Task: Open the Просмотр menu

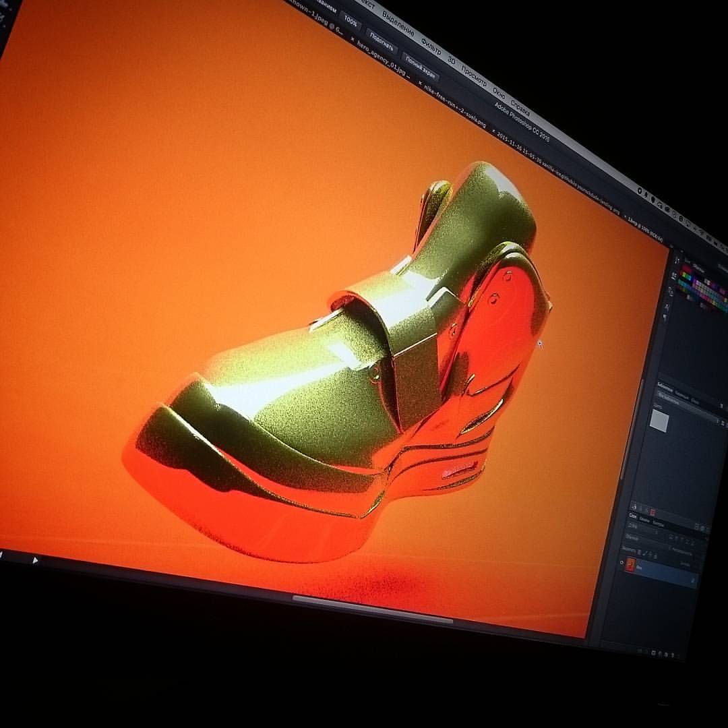Action: [474, 75]
